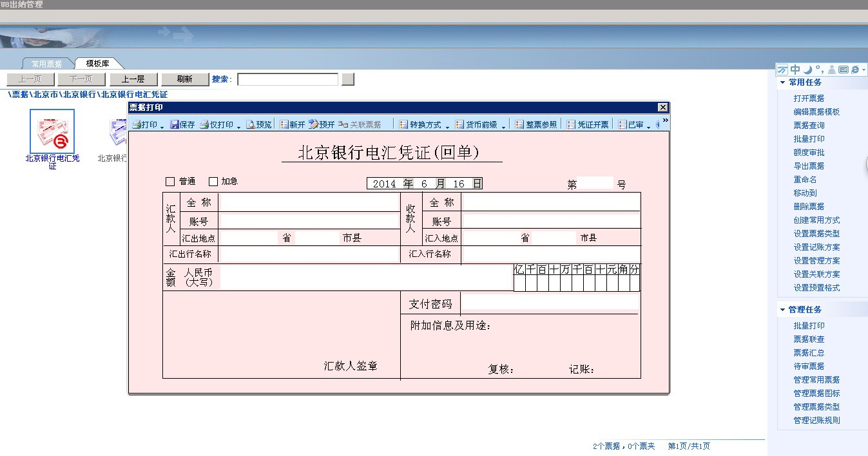The image size is (868, 456).
Task: Switch to the 模板库 tab
Action: point(97,63)
